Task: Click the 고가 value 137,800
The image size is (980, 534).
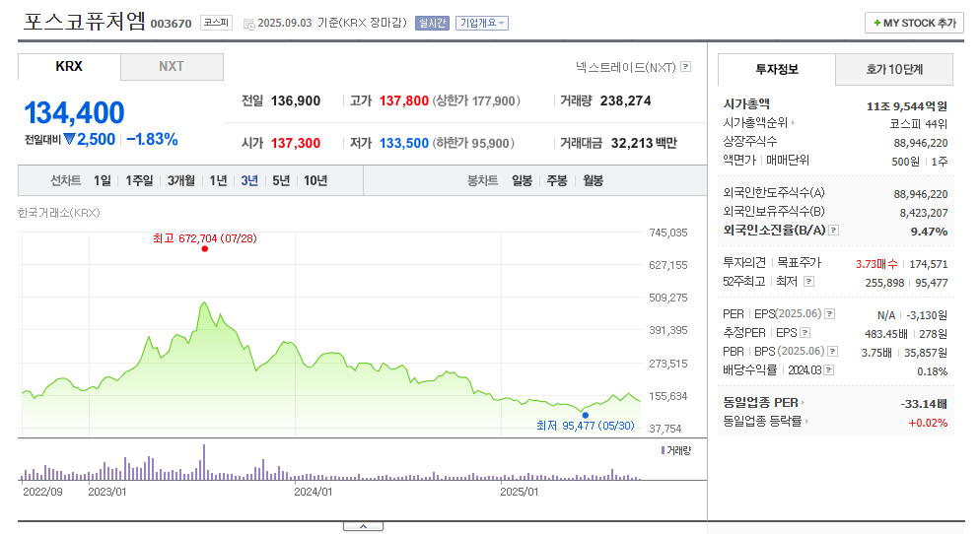Action: pyautogui.click(x=404, y=101)
